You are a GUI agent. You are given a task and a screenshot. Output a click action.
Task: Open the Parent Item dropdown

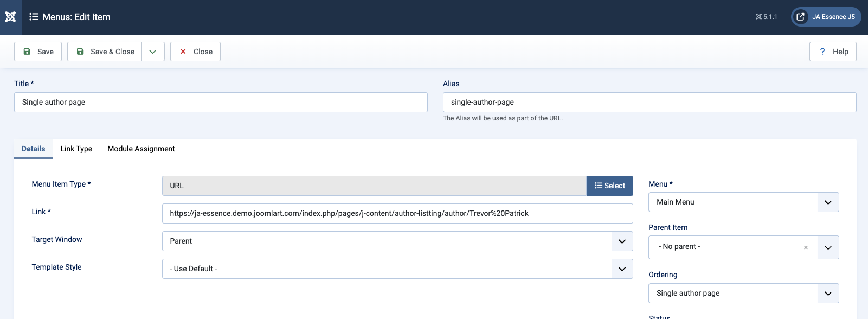827,247
